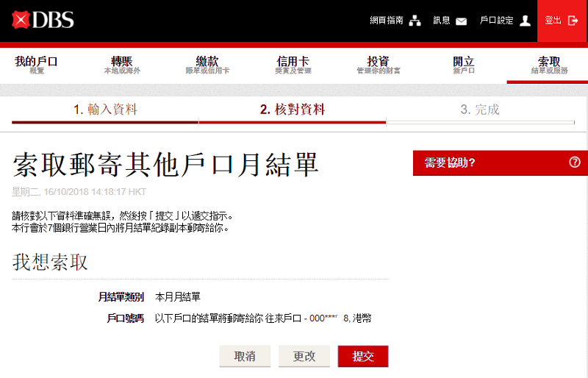Open the 繳款 payment menu
This screenshot has height=378, width=588.
pos(207,65)
